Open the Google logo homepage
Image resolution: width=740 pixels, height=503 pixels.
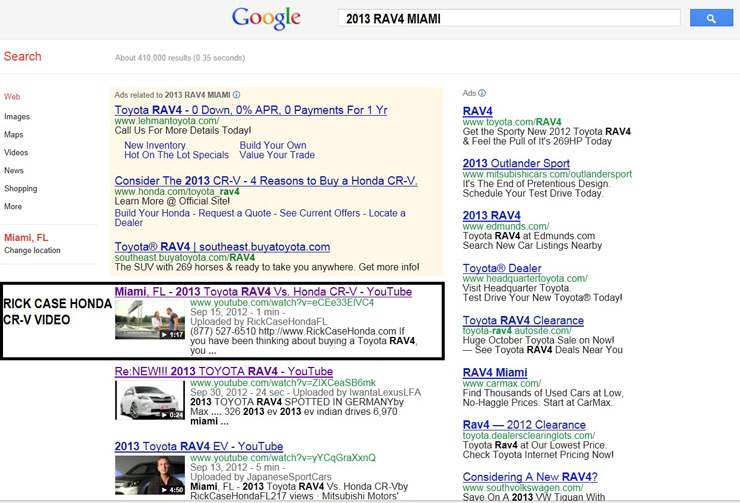(x=266, y=18)
